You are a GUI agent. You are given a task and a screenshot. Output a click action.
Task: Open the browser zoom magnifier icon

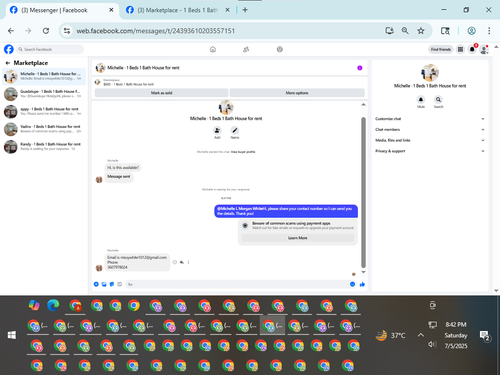click(405, 31)
